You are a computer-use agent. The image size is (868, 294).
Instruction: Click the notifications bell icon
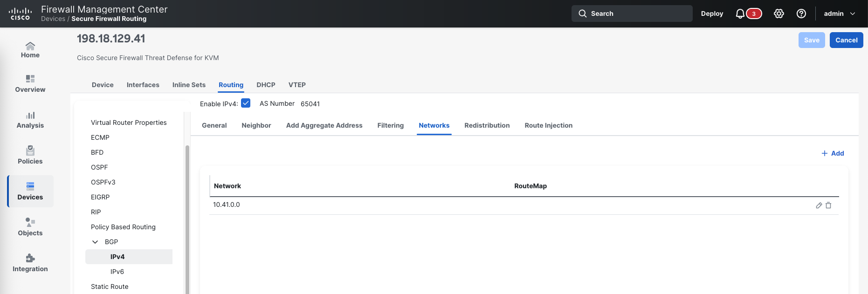tap(740, 14)
